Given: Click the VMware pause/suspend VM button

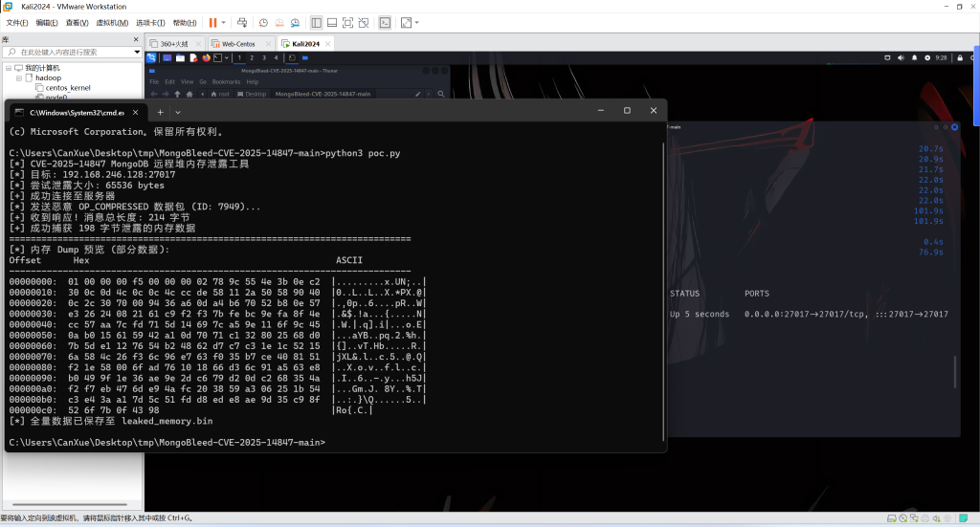Looking at the screenshot, I should [212, 22].
